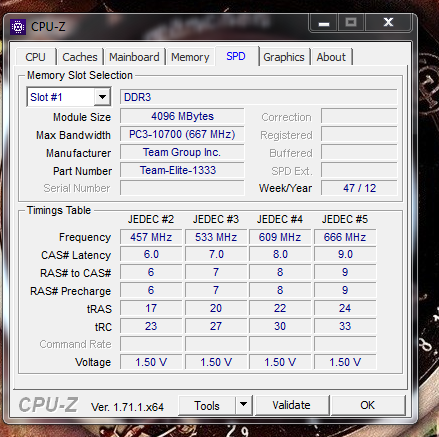Click the JEDEC #3 RAS# to CAS# value
Image resolution: width=439 pixels, height=437 pixels.
[216, 272]
